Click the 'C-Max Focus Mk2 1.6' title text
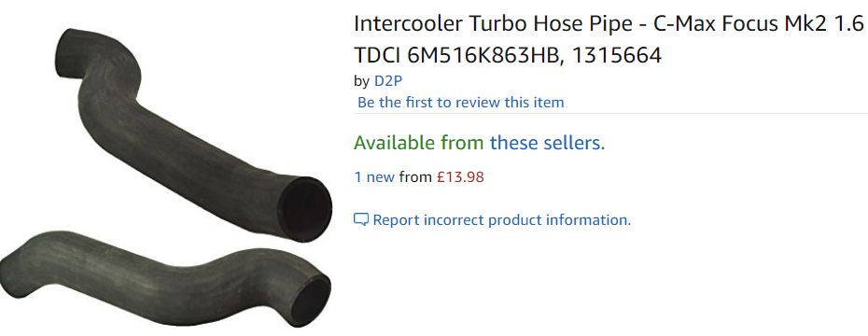This screenshot has height=336, width=868. pyautogui.click(x=759, y=24)
